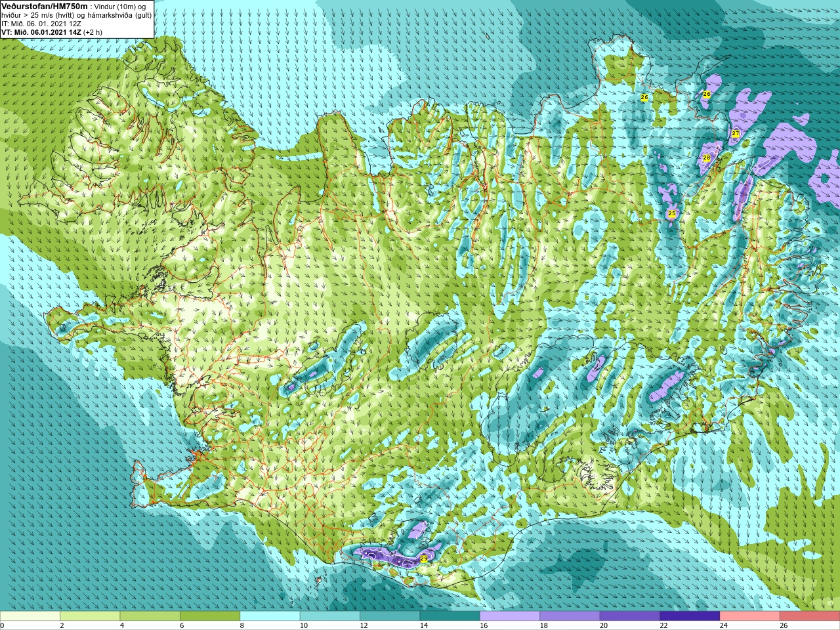
Task: Pick the 24–26 m/s pink swatch
Action: 750,616
